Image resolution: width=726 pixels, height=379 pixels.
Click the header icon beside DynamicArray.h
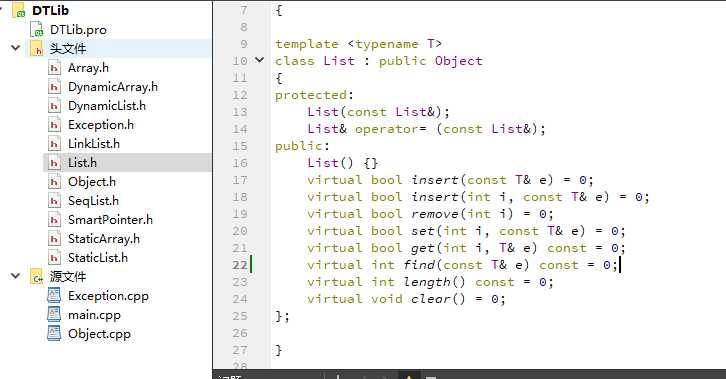tap(54, 87)
